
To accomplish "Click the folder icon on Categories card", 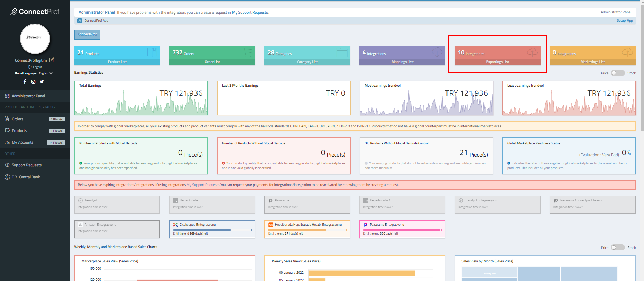I will [x=342, y=52].
